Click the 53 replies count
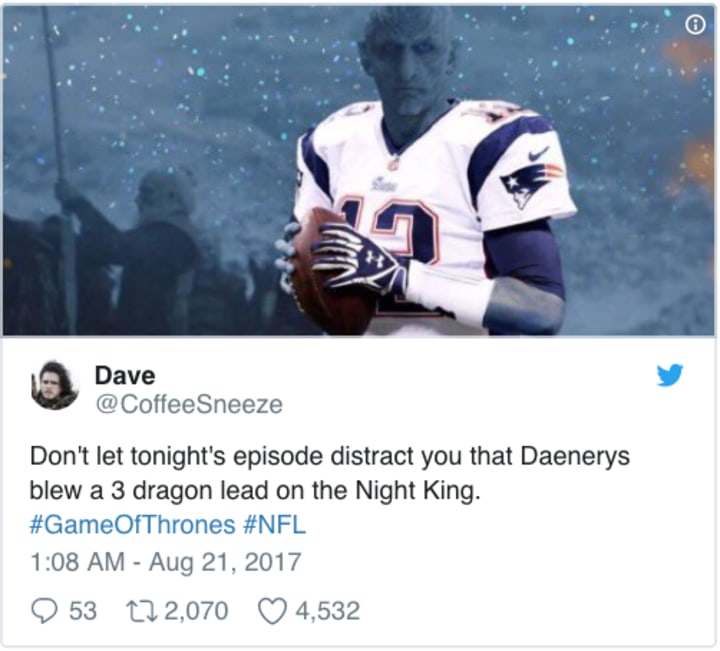720x651 pixels. pos(83,612)
